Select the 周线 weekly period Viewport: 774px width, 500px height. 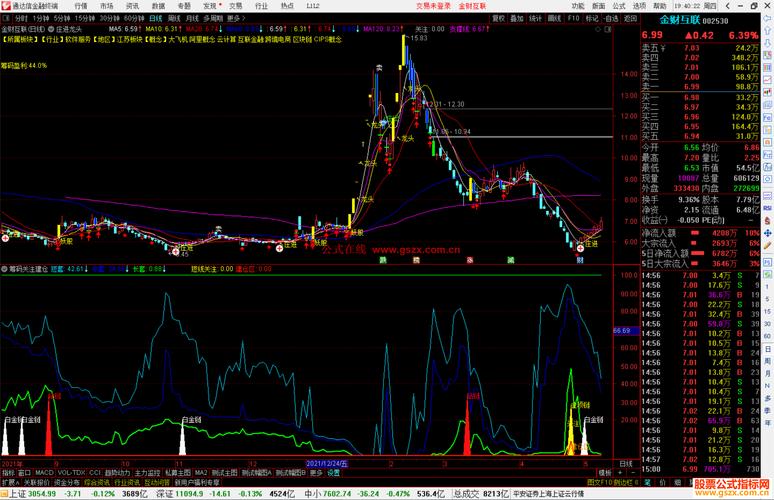click(x=174, y=18)
